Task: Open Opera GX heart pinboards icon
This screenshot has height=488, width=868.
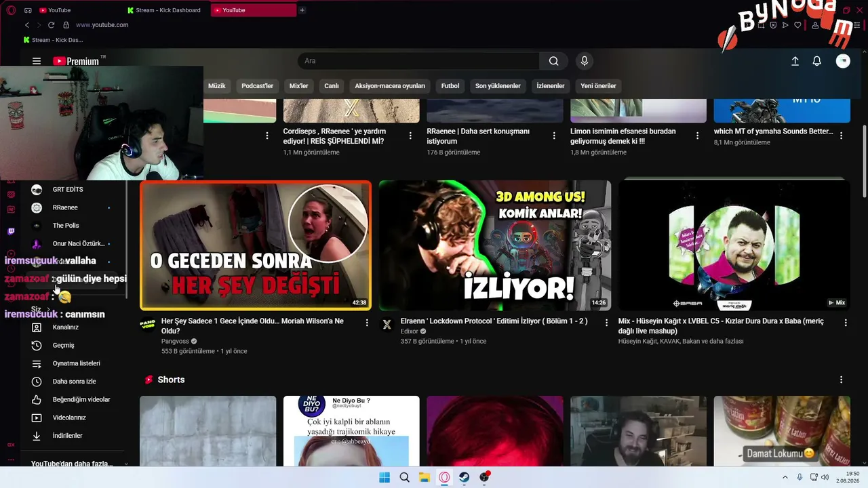Action: point(797,25)
